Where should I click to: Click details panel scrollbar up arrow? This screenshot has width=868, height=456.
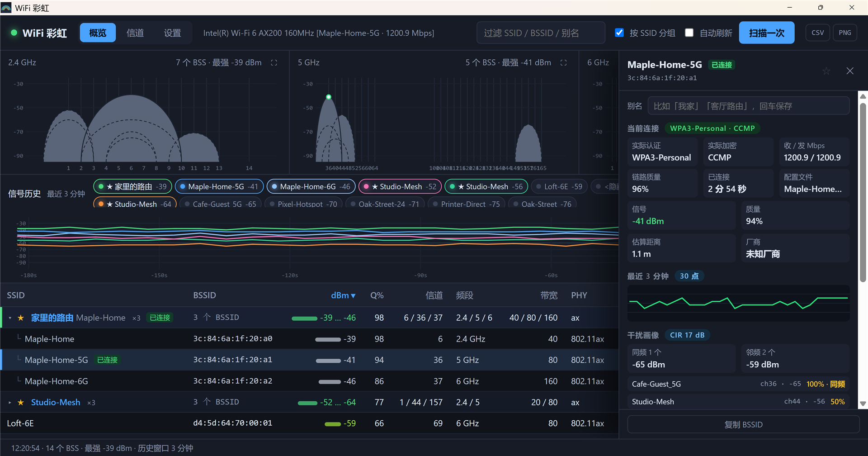coord(863,96)
